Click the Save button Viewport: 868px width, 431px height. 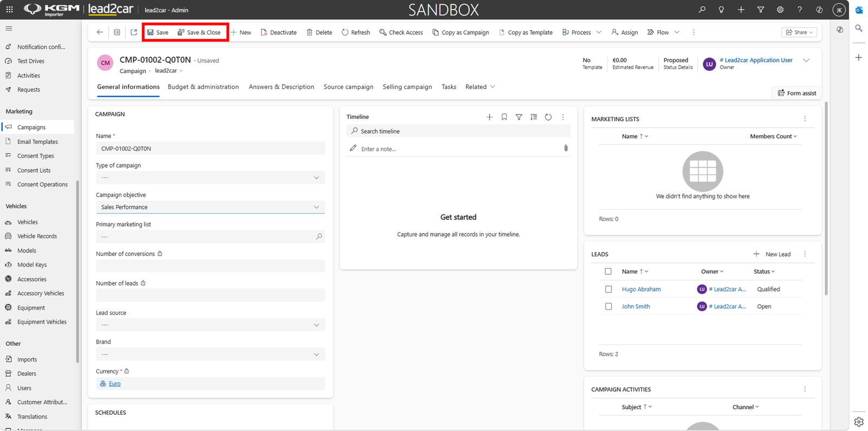158,33
